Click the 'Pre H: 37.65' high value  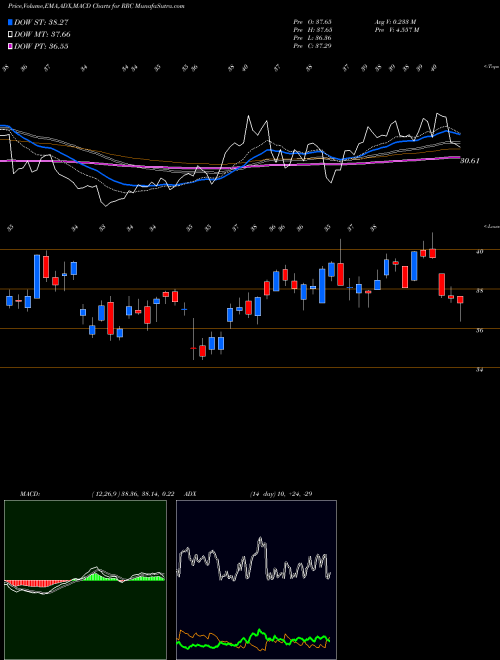coord(313,30)
